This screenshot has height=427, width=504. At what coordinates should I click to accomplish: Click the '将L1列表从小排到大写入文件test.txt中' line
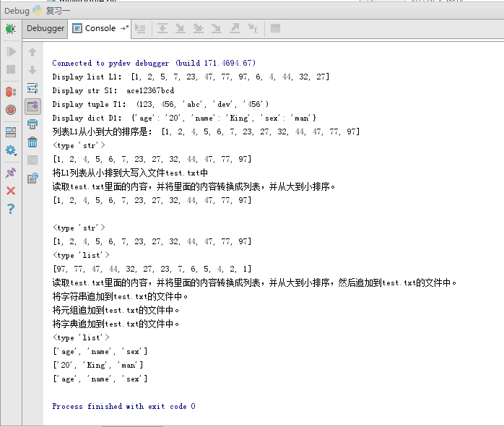click(x=130, y=173)
